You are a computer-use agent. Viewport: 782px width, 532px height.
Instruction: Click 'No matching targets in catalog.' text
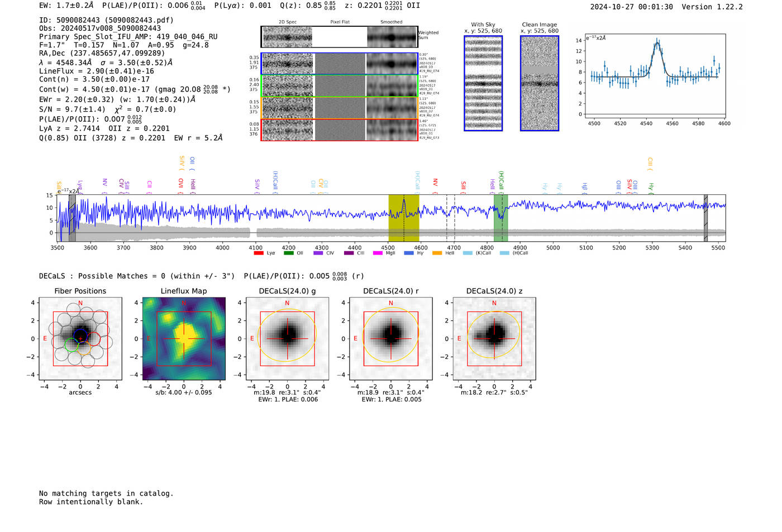tap(106, 493)
